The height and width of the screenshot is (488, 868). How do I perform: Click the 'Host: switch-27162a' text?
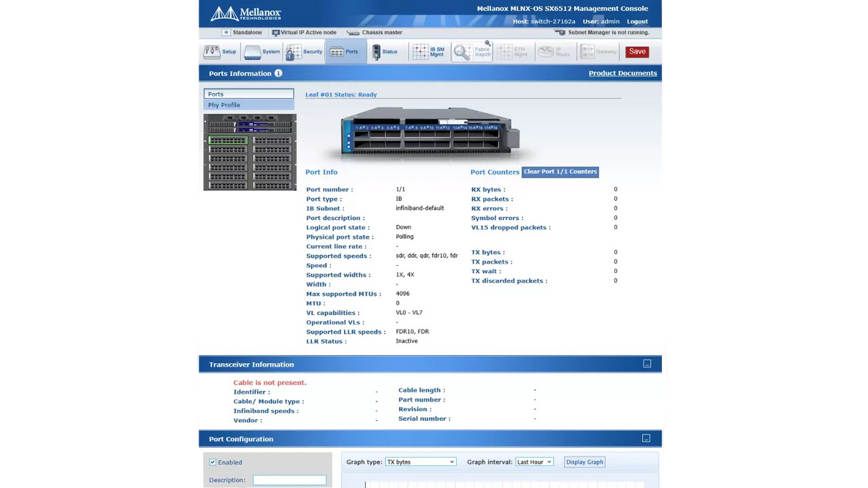[544, 21]
